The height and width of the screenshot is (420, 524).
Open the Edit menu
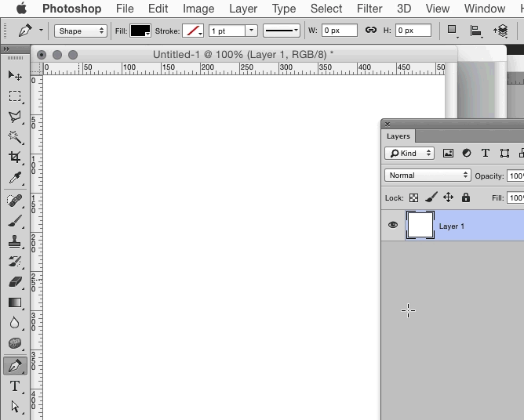click(x=158, y=9)
